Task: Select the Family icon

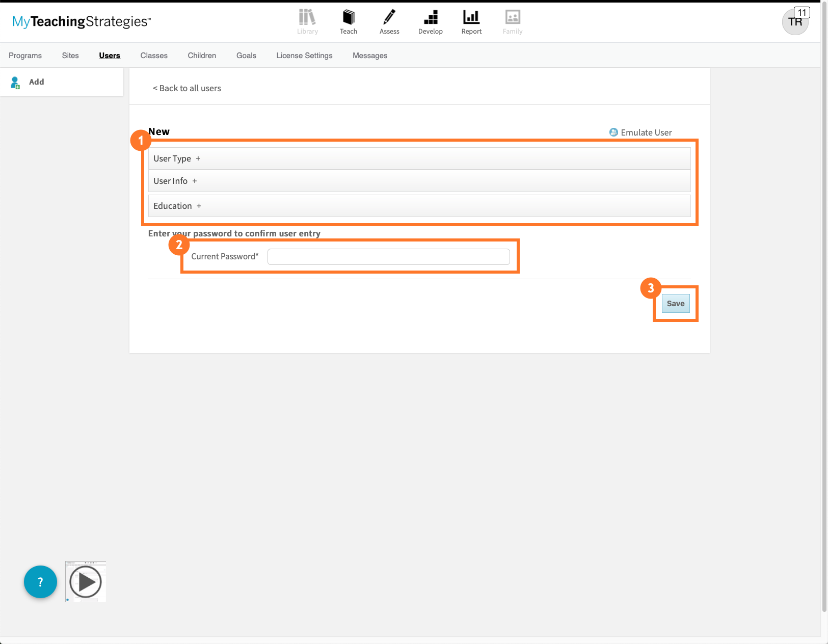Action: (x=512, y=20)
